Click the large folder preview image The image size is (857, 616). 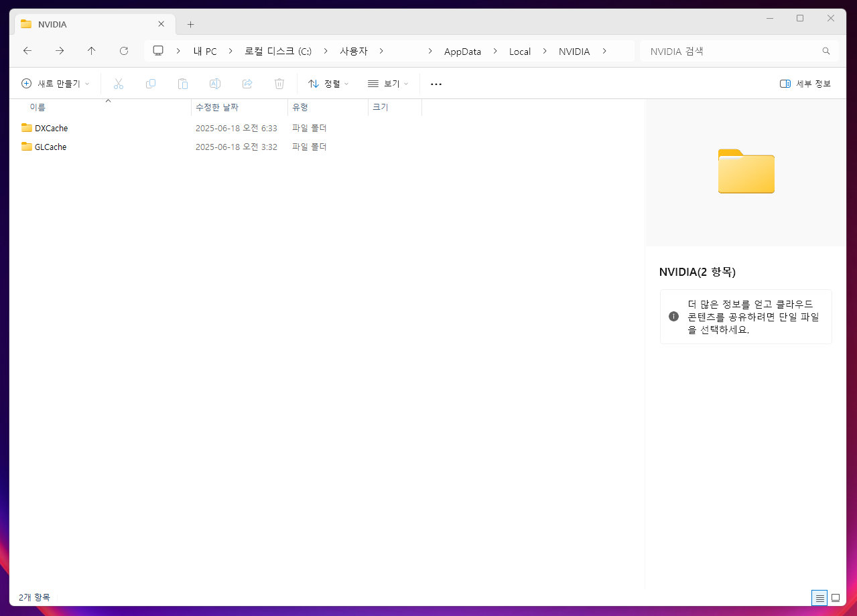point(746,171)
